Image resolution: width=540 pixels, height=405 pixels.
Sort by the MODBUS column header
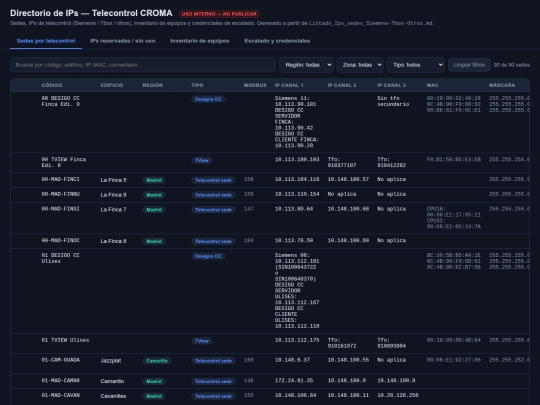[x=255, y=85]
